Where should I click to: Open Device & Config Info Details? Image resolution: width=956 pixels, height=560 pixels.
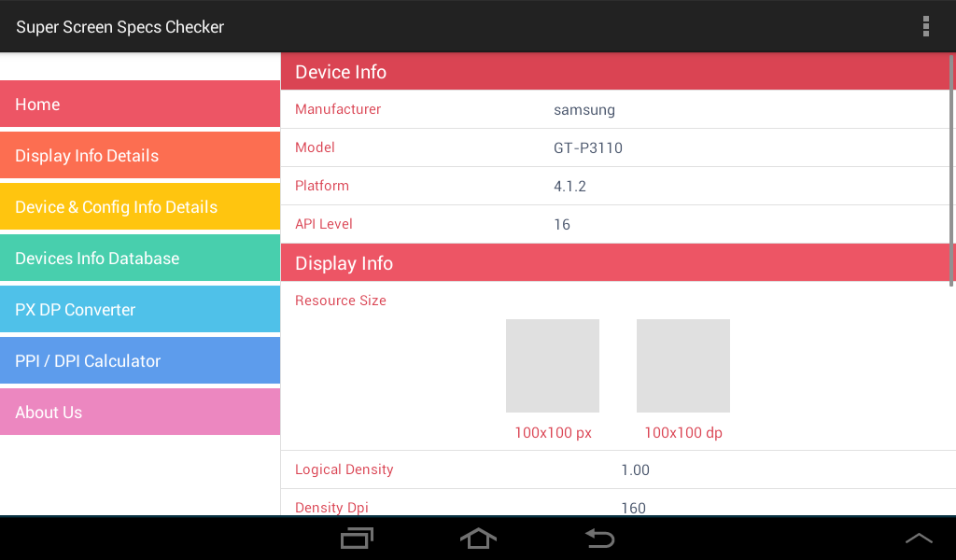point(140,206)
